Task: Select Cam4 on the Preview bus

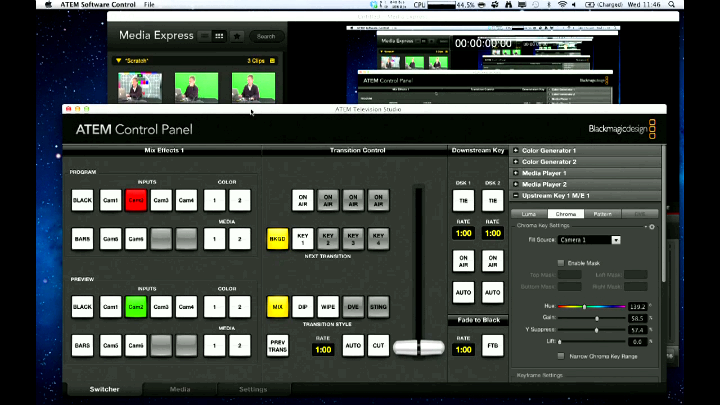Action: click(186, 307)
